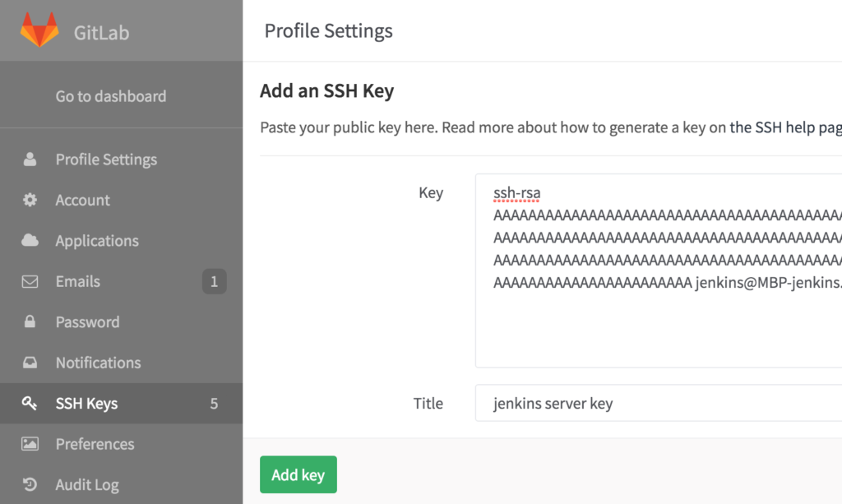842x504 pixels.
Task: Submit with the Add key button
Action: (x=298, y=474)
